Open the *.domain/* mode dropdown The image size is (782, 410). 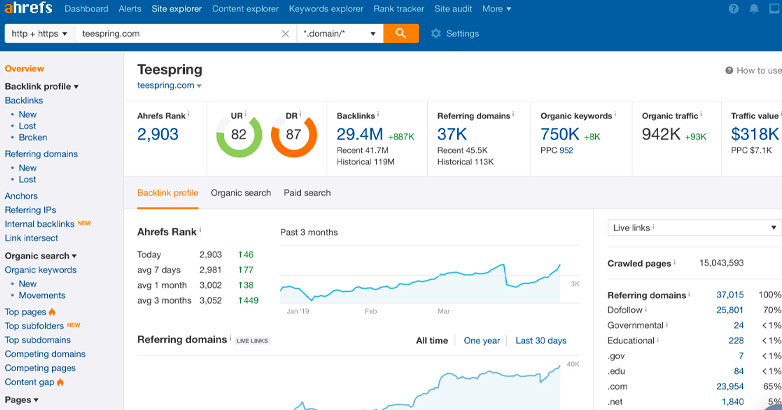pyautogui.click(x=340, y=33)
